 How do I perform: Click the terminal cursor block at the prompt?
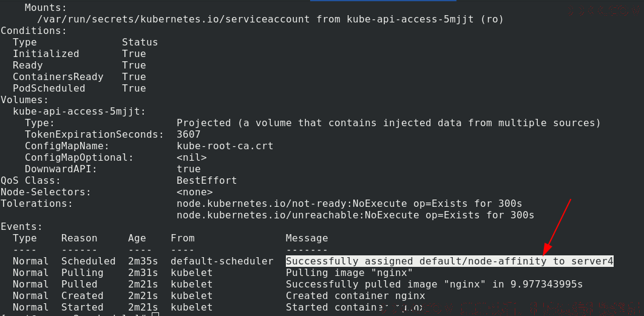(x=155, y=314)
